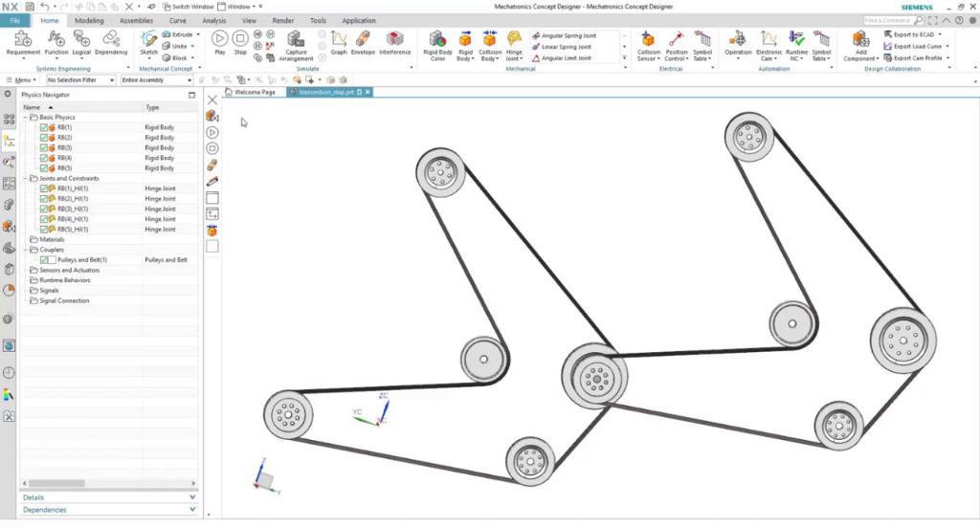Click Add Component icon
Image resolution: width=980 pixels, height=528 pixels.
coord(860,40)
